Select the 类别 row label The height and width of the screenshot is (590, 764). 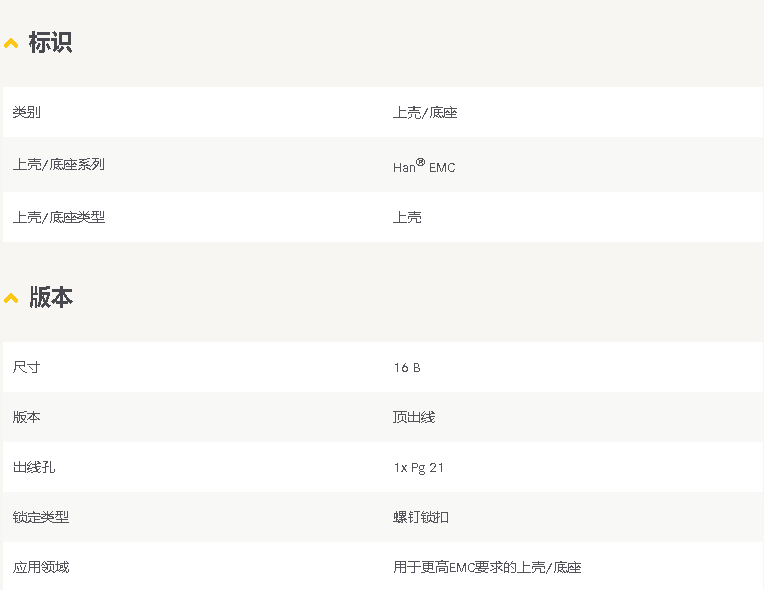coord(27,113)
